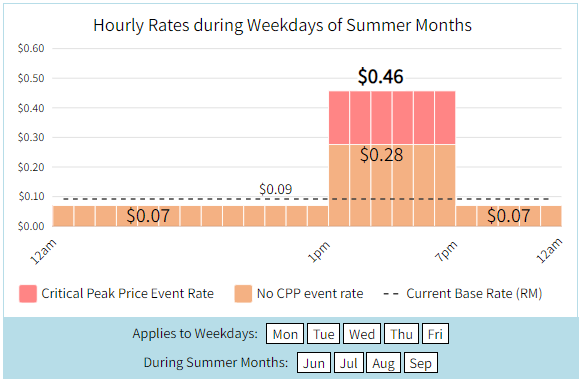Select the Thu weekday box
Image resolution: width=585 pixels, height=383 pixels.
(x=401, y=334)
